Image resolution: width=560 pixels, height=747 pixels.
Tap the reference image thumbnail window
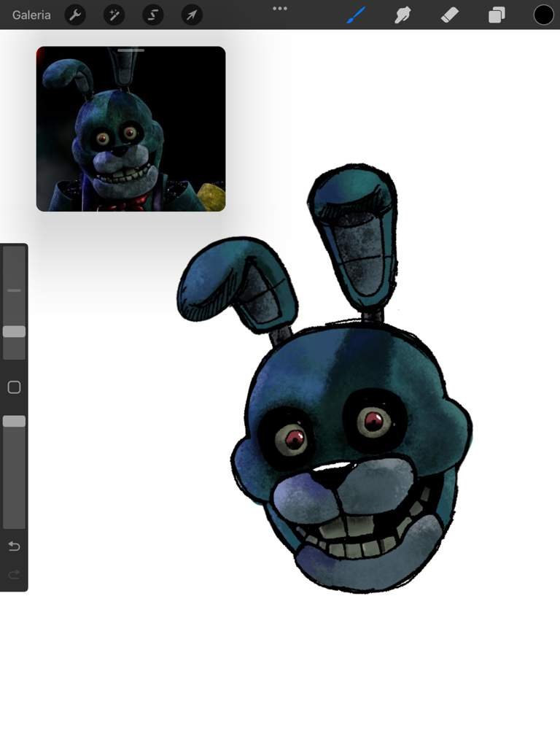coord(131,129)
